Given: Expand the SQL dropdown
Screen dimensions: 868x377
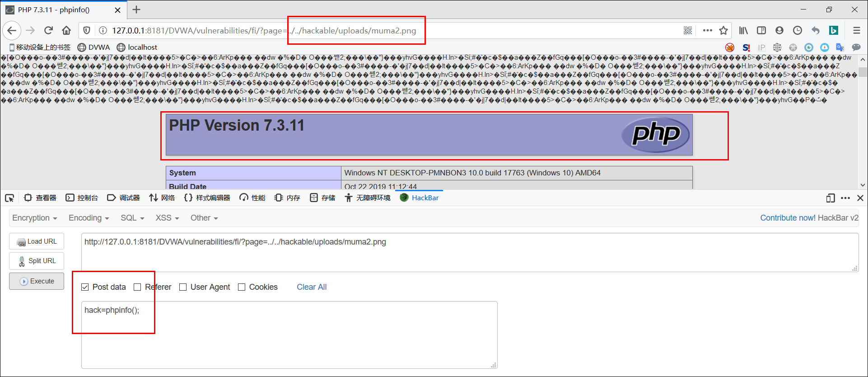Looking at the screenshot, I should [132, 218].
